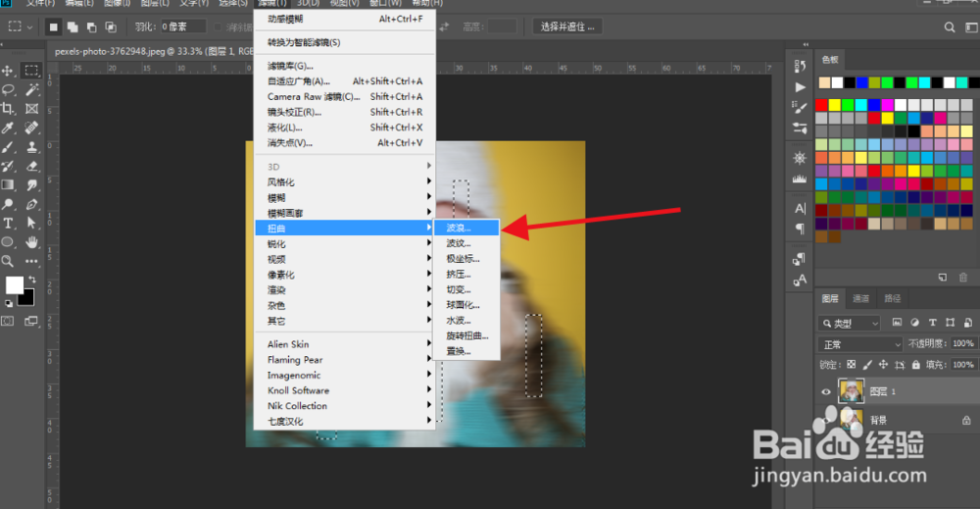This screenshot has height=509, width=980.
Task: Select the Smudge tool
Action: tap(32, 185)
